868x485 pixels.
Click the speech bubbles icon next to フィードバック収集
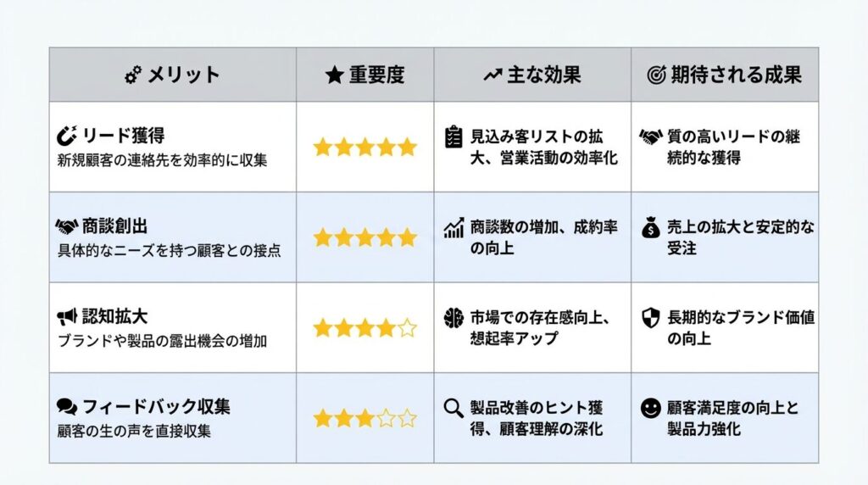(67, 407)
